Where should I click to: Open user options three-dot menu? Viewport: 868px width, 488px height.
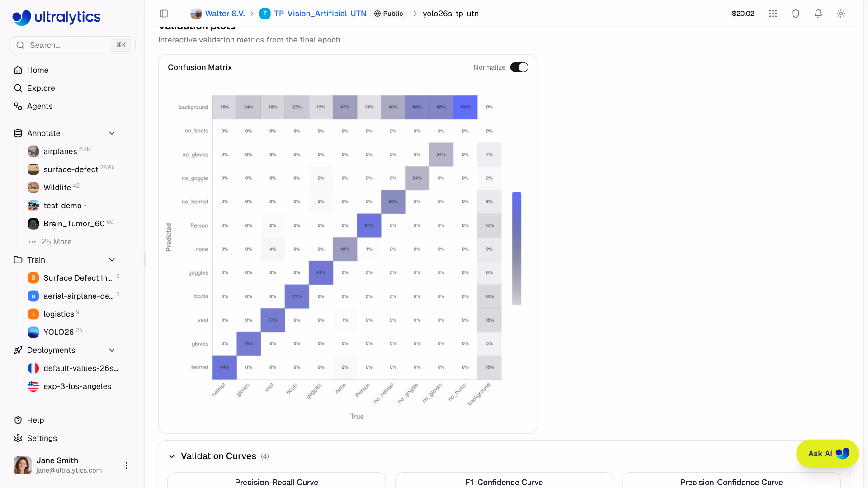tap(127, 465)
